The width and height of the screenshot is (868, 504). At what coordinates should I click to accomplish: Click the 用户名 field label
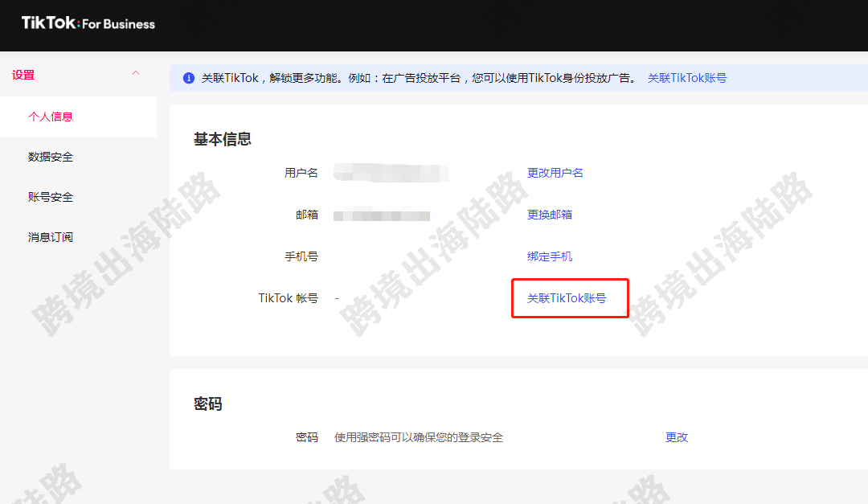coord(301,173)
